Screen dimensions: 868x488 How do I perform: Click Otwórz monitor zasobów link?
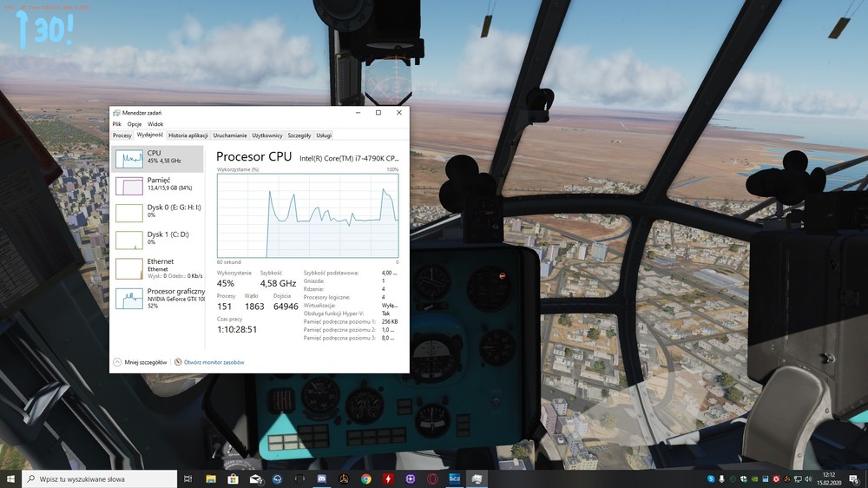209,362
